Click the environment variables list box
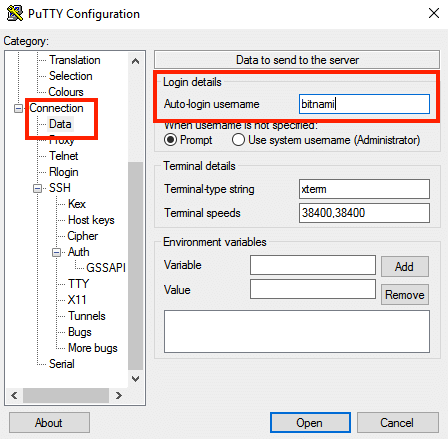The height and width of the screenshot is (439, 448). pyautogui.click(x=297, y=332)
